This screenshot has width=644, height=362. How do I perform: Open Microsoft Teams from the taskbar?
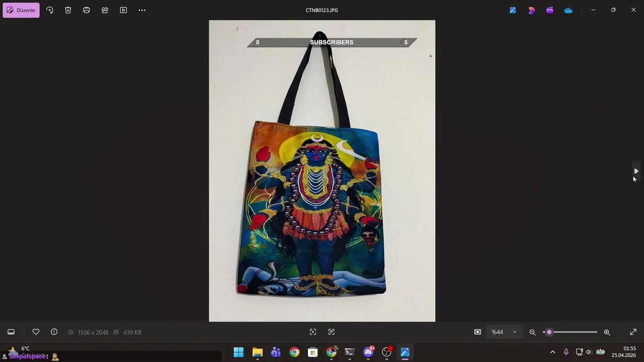276,352
